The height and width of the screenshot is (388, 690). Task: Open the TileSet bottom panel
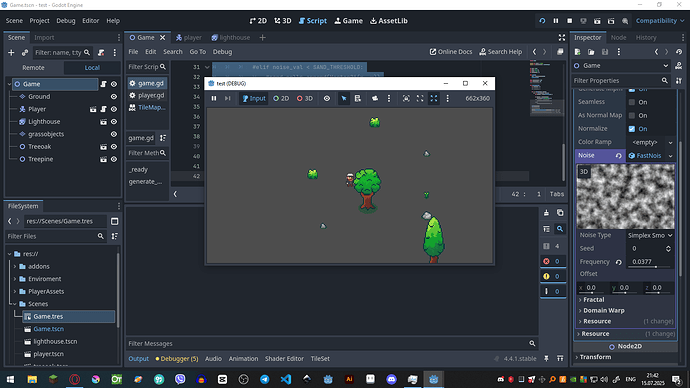(320, 359)
